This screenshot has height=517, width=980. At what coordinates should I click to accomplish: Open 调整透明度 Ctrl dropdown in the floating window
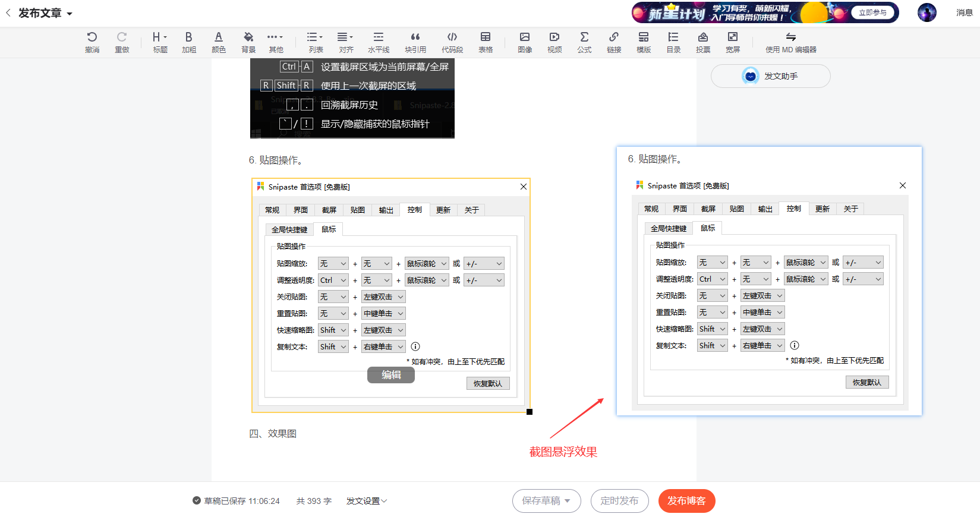[x=713, y=279]
